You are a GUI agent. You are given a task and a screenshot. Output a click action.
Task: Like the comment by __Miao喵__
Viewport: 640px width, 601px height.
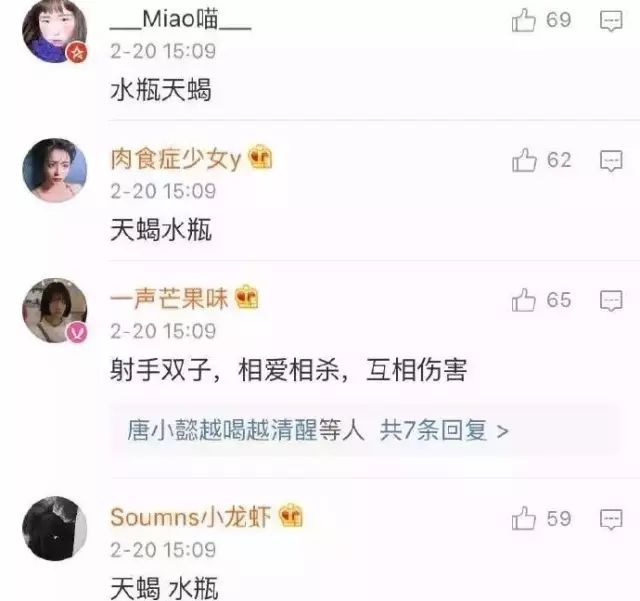click(524, 20)
